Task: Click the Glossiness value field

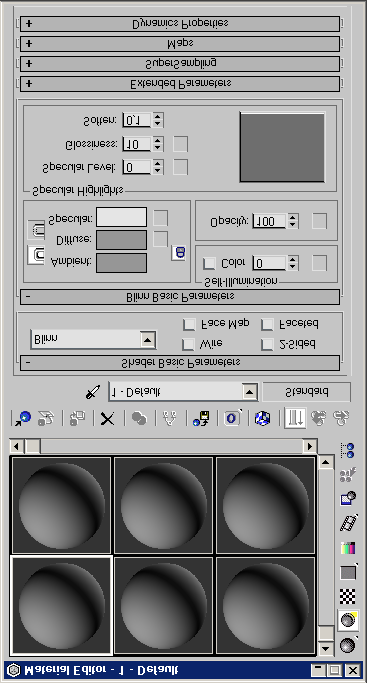Action: point(137,143)
